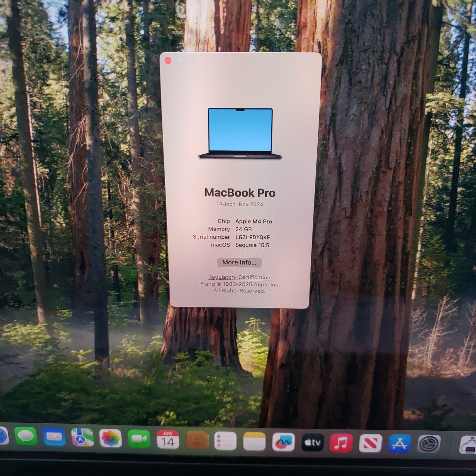Open the Notes app

click(254, 441)
